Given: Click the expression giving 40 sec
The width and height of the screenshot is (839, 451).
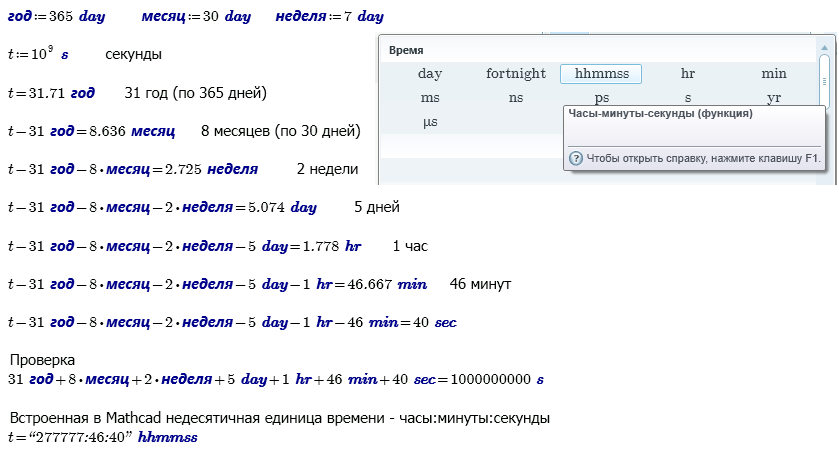Looking at the screenshot, I should (232, 322).
